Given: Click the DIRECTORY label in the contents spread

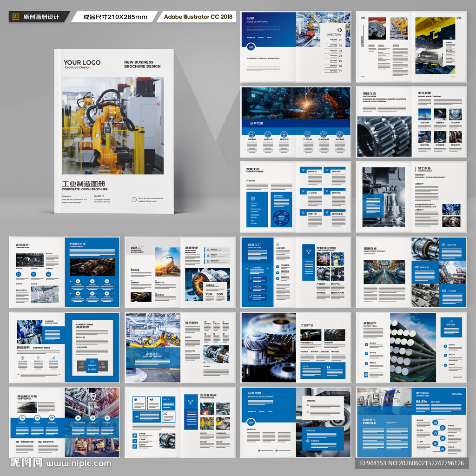Looking at the screenshot, I should coord(334,34).
